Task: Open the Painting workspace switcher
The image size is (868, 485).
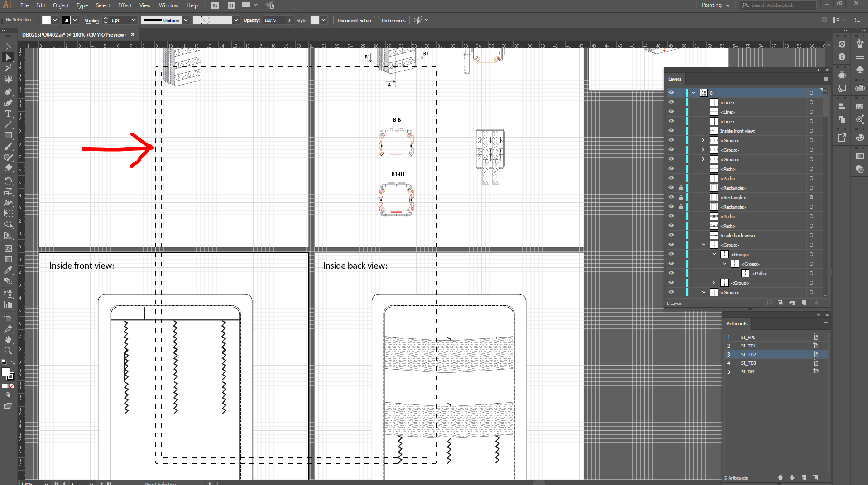Action: click(x=715, y=5)
